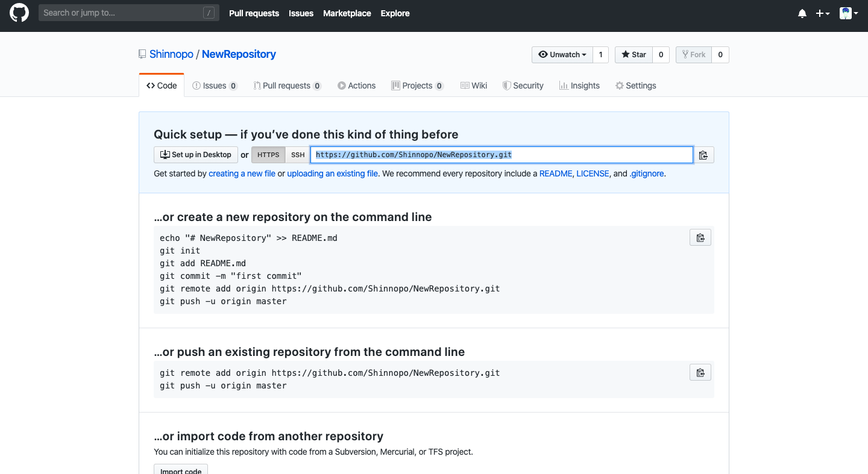Copy the repository URL to clipboard
Viewport: 868px width, 474px height.
coord(703,155)
